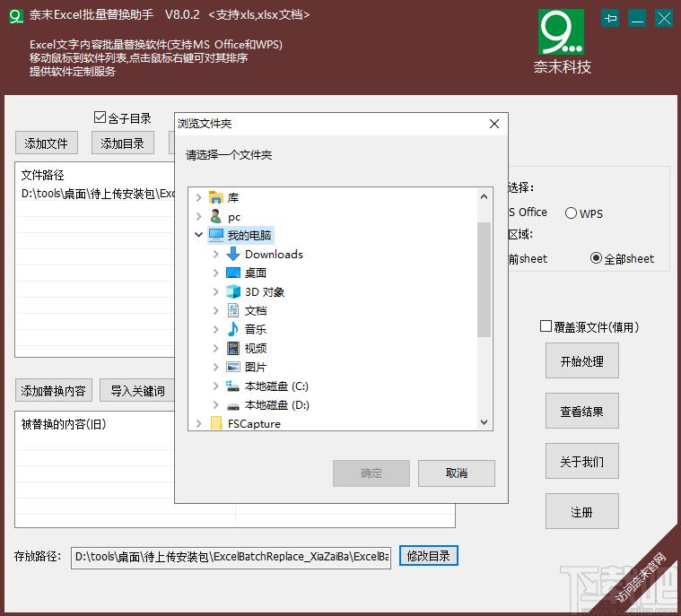This screenshot has width=681, height=616.
Task: Close the 浏览文件夹 dialog with X
Action: click(x=493, y=124)
